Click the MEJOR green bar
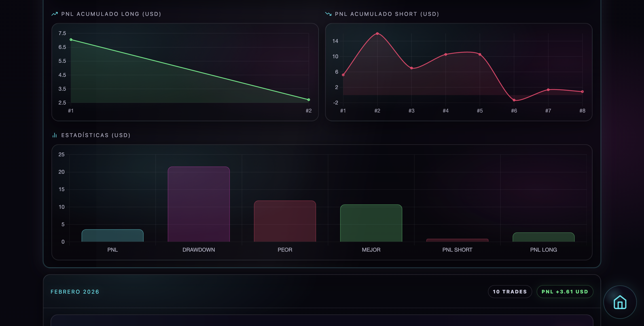 click(371, 223)
